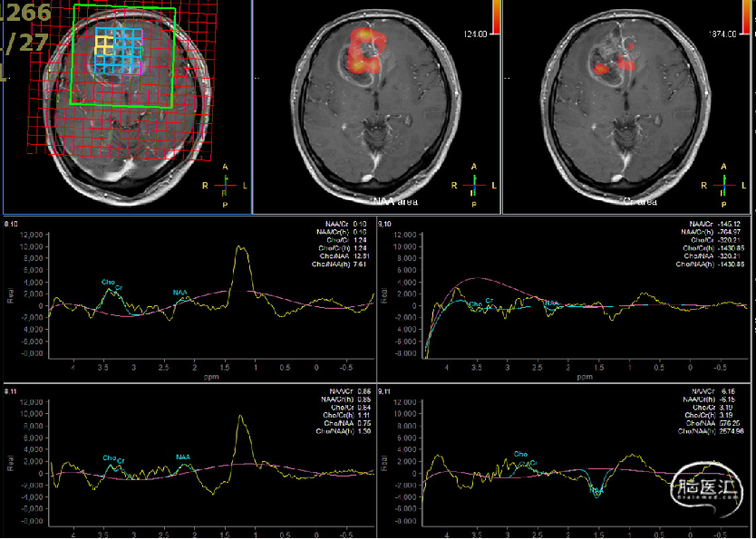Screen dimensions: 756x539
Task: Click the orientation cube in the NAA area view
Action: pos(474,186)
